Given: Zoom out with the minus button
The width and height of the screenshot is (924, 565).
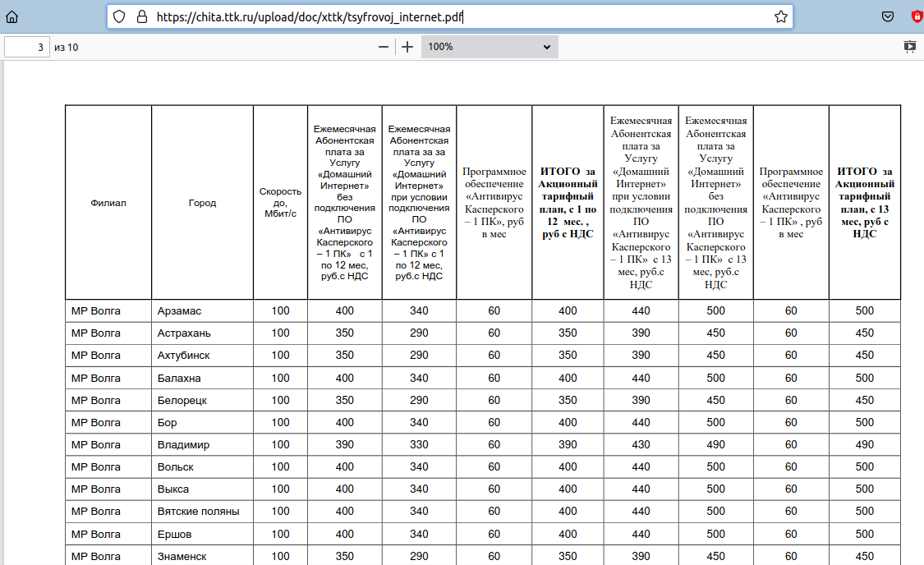Looking at the screenshot, I should [x=384, y=47].
